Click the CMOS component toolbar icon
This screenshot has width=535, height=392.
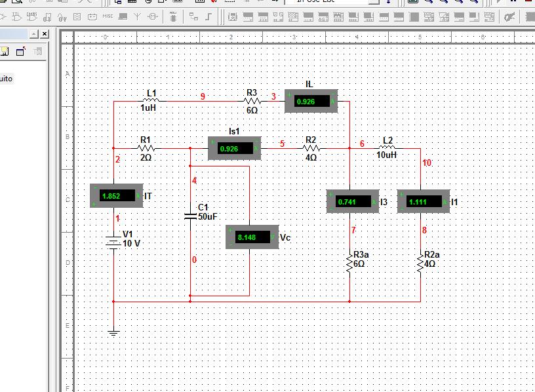pos(31,16)
